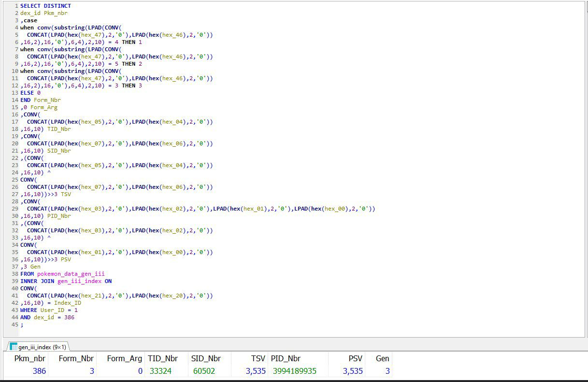Click the ELSE 0 line
This screenshot has width=588, height=382.
(30, 93)
